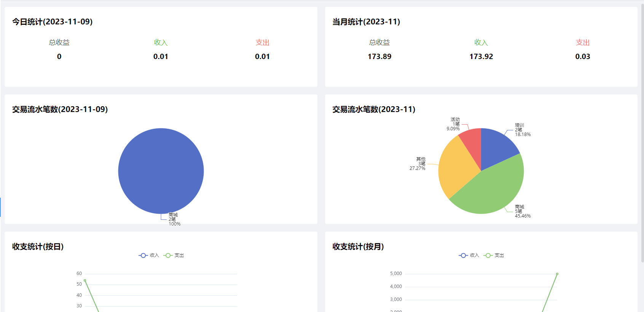Click the 其他 3笔 27.27% pie label
The height and width of the screenshot is (312, 644).
(418, 164)
